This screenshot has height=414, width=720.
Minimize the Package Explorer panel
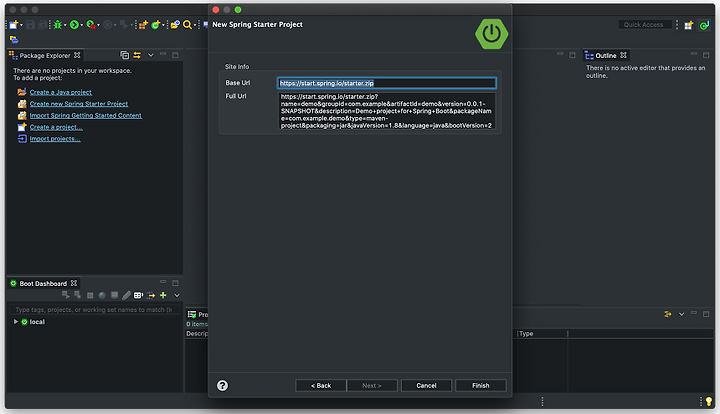(163, 54)
